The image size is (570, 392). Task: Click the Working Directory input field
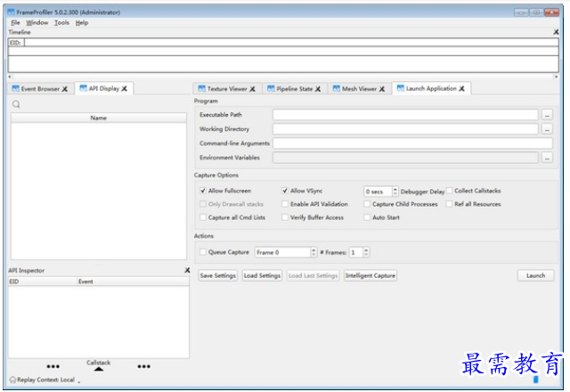click(405, 129)
